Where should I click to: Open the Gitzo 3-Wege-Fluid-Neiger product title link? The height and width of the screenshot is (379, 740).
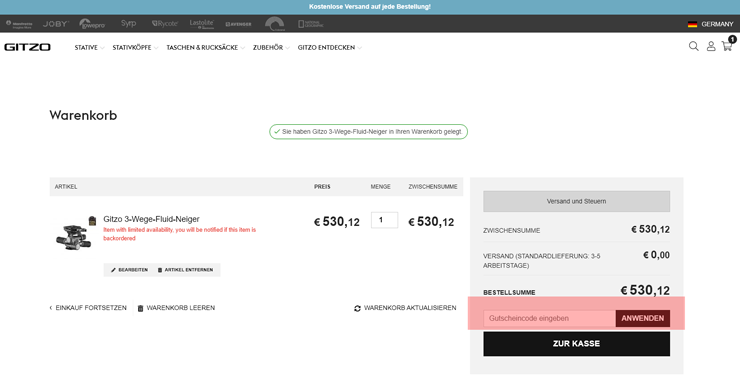coord(151,219)
